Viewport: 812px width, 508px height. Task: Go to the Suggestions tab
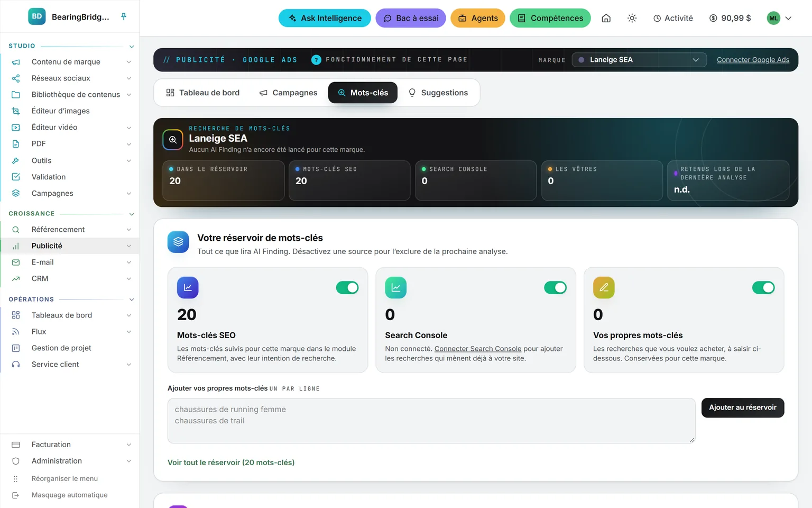438,93
